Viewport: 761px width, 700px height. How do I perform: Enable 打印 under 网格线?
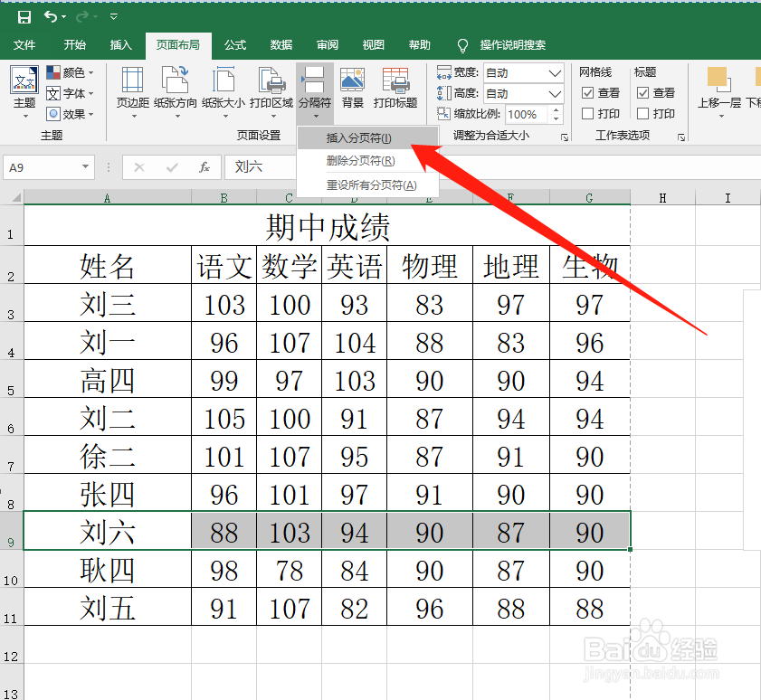click(586, 111)
